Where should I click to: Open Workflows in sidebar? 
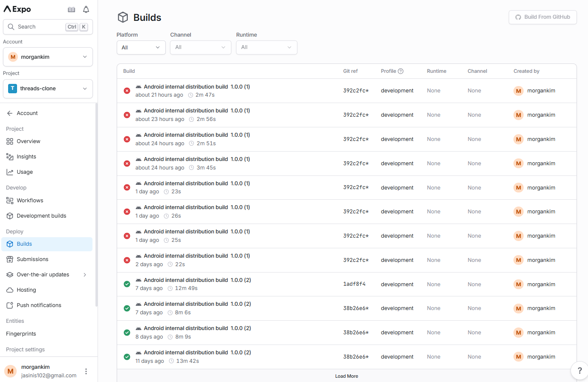coord(47,201)
